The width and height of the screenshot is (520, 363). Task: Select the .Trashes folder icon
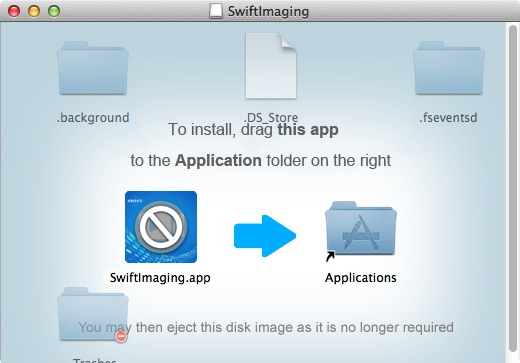coord(93,314)
